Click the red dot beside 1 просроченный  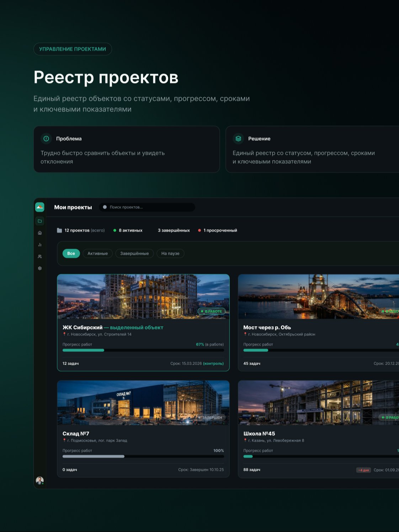click(x=199, y=230)
